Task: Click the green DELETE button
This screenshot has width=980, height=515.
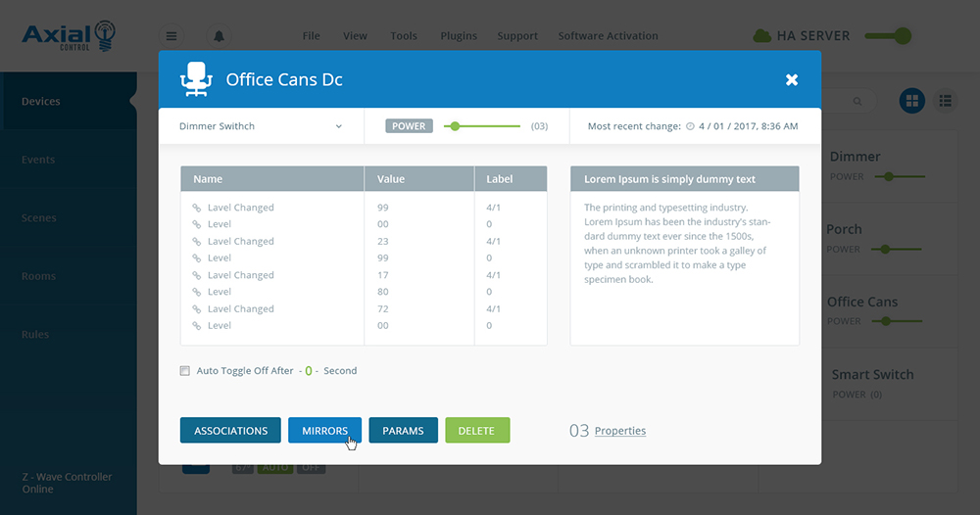Action: 477,431
